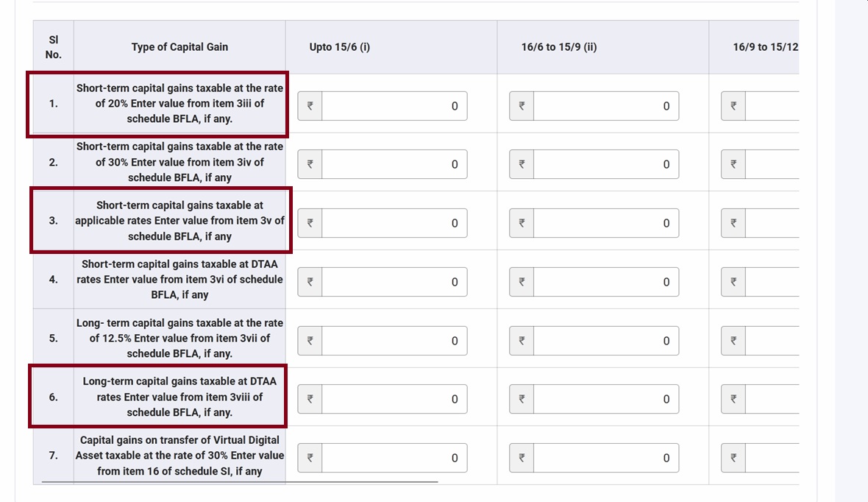Click row 1 16/6 to 15/9 amount field

[x=606, y=106]
